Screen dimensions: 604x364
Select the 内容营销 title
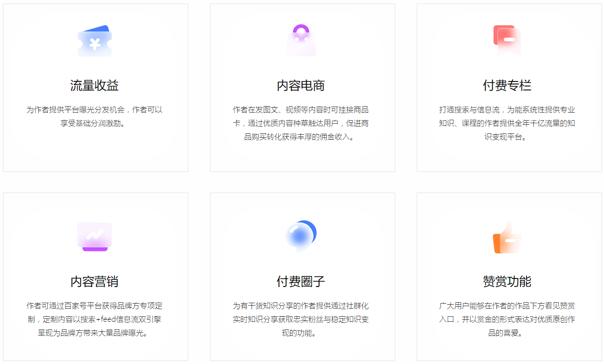95,282
